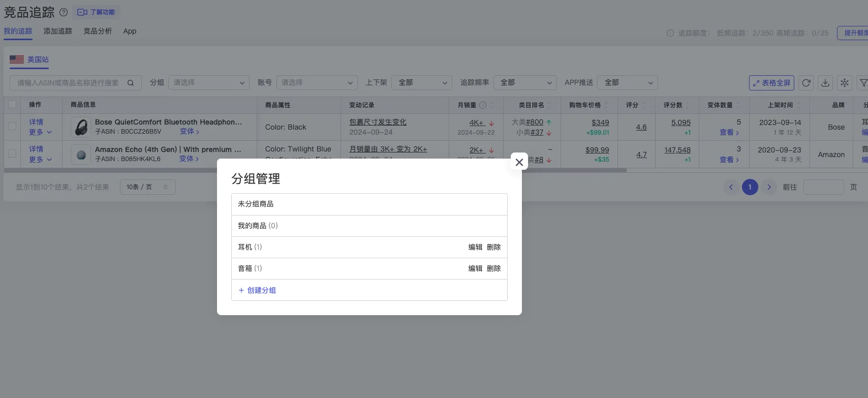Image resolution: width=868 pixels, height=398 pixels.
Task: Click 提升额度 button
Action: click(853, 33)
